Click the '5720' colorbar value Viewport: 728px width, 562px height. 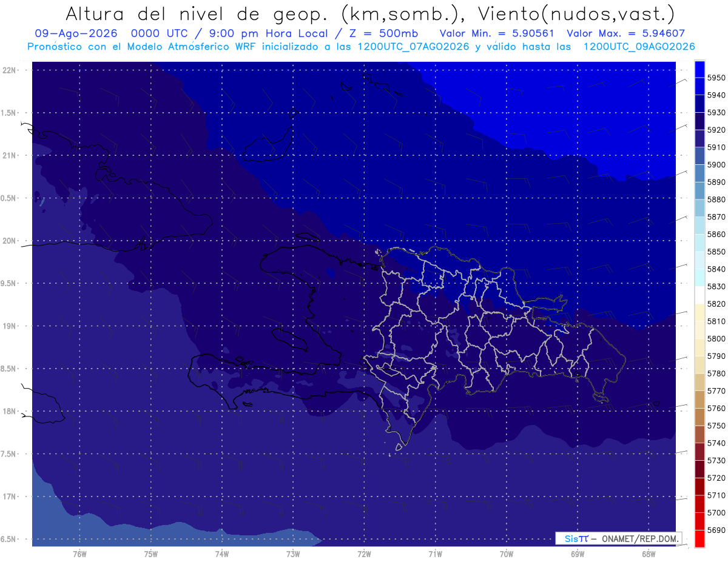point(716,478)
